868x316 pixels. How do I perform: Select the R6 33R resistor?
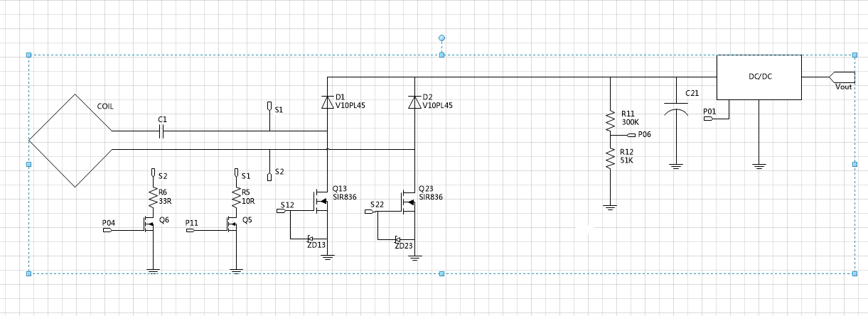tap(152, 197)
